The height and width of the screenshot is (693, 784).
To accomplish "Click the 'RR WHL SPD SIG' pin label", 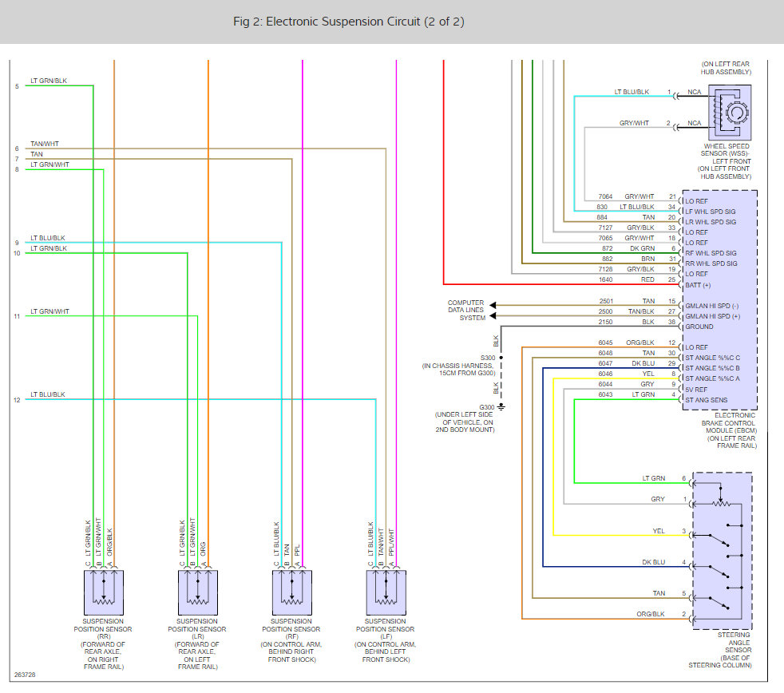I will [x=711, y=263].
